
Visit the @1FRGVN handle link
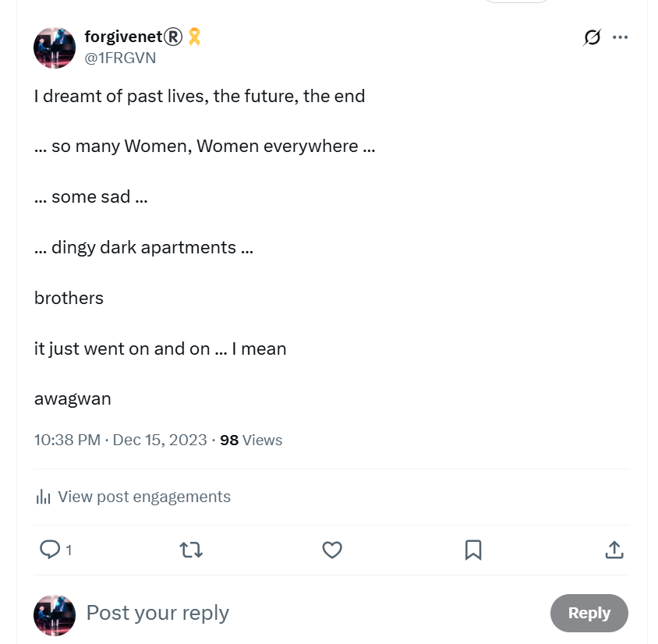(120, 58)
